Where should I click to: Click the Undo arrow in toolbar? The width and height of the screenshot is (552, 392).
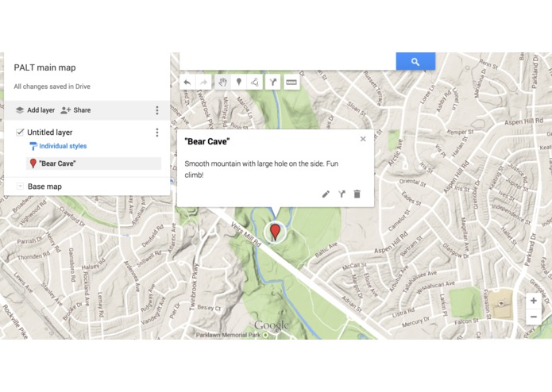[187, 83]
